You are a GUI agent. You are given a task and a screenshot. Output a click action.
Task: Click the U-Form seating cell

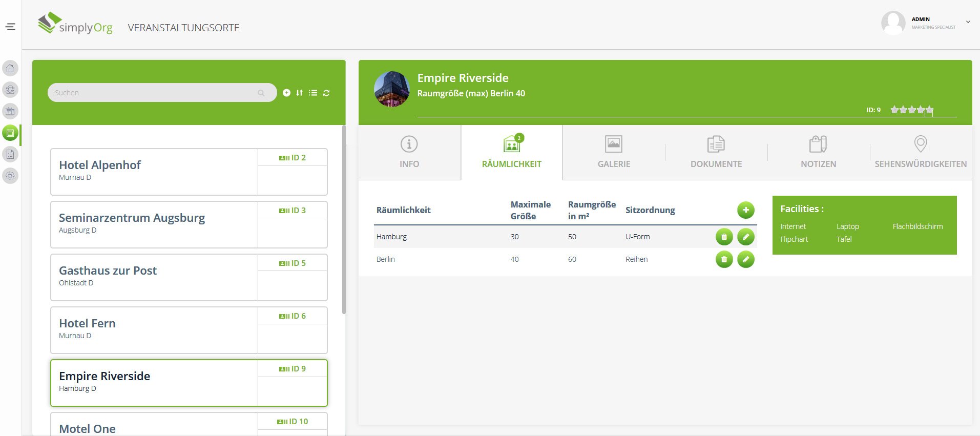[x=638, y=237]
